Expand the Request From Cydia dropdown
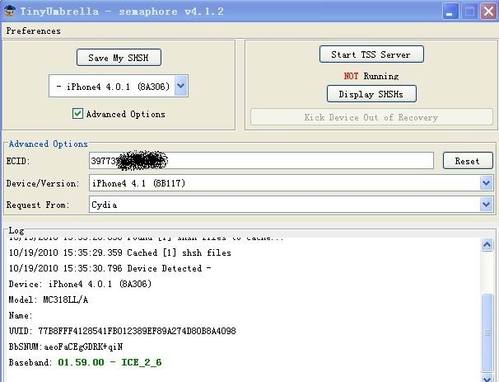 pos(486,204)
